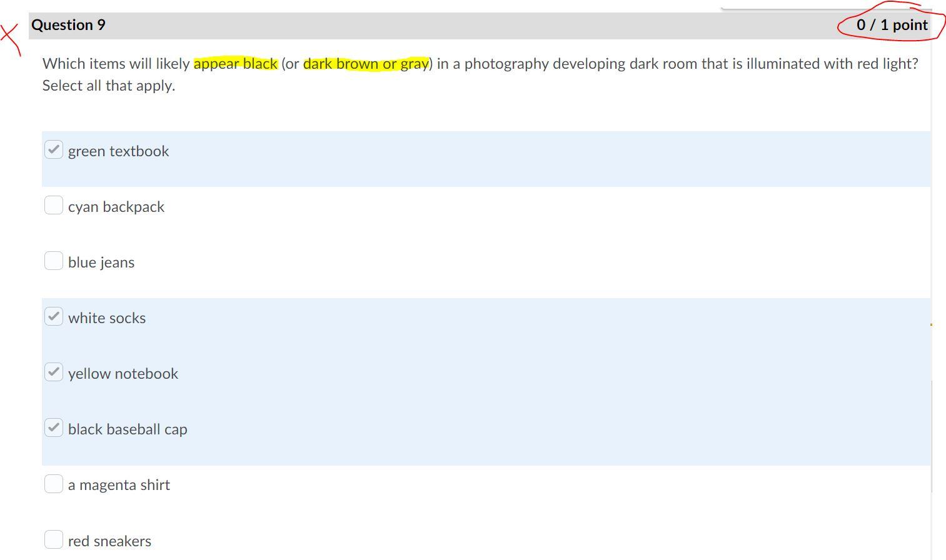The height and width of the screenshot is (560, 946).
Task: Click the black baseball cap label
Action: (x=128, y=429)
